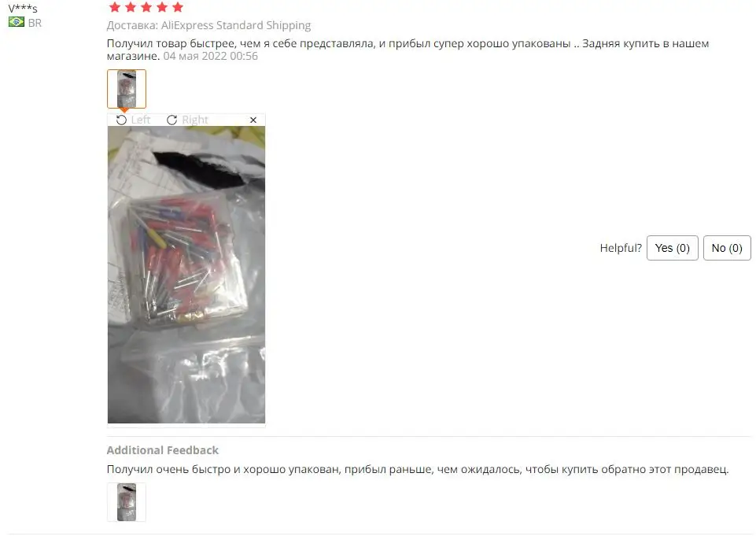Screen dimensions: 756x536
Task: Mark review helpful with Yes (0)
Action: click(x=672, y=248)
